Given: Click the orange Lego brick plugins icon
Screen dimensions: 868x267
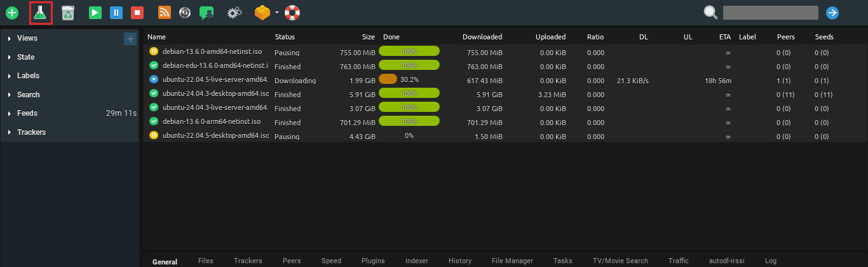Looking at the screenshot, I should tap(262, 13).
